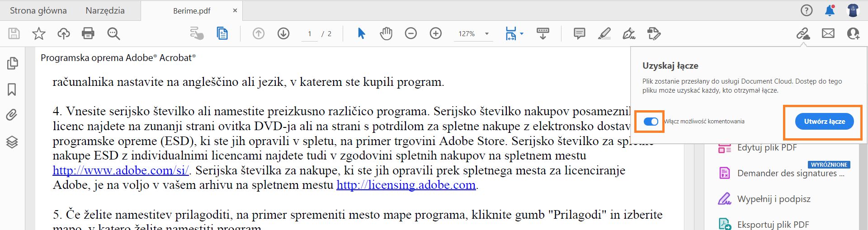Image resolution: width=868 pixels, height=230 pixels.
Task: Open the http://licensing.adobe.com link
Action: pyautogui.click(x=406, y=185)
